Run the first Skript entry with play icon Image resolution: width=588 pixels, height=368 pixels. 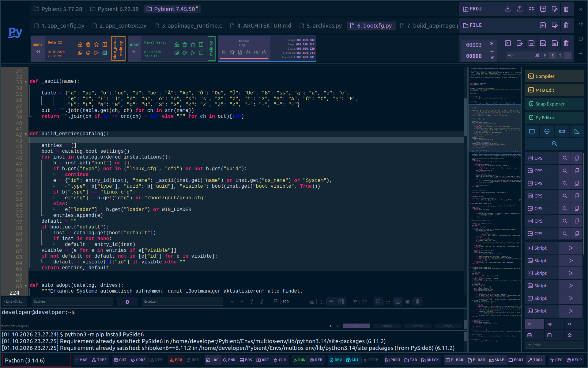tap(571, 248)
